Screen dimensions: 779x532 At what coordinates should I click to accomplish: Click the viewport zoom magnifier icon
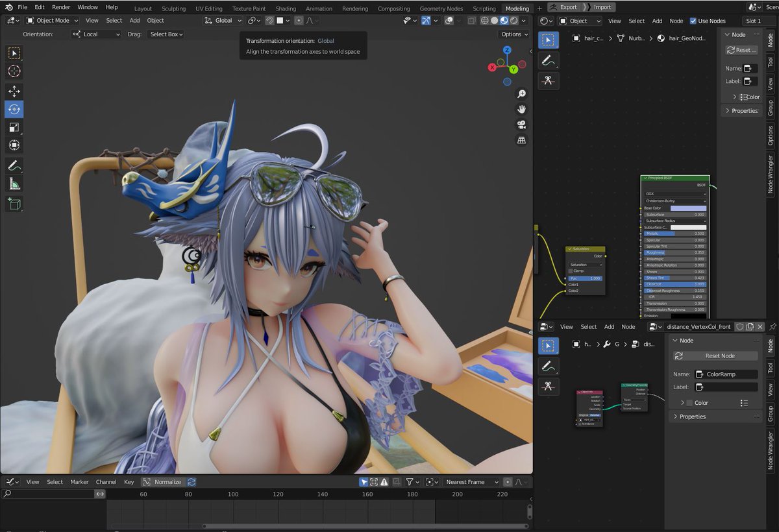[x=521, y=94]
